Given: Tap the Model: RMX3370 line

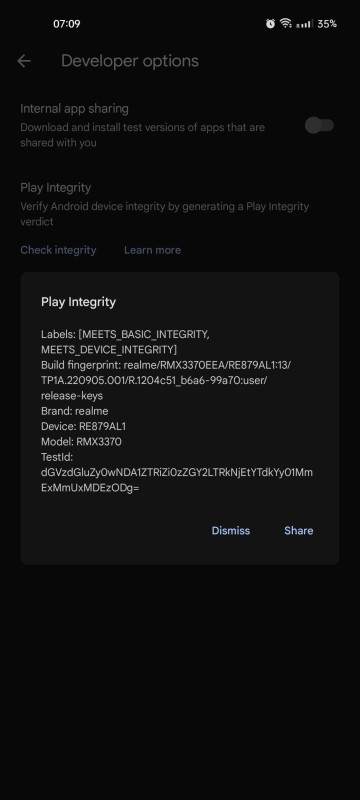Looking at the screenshot, I should (81, 441).
